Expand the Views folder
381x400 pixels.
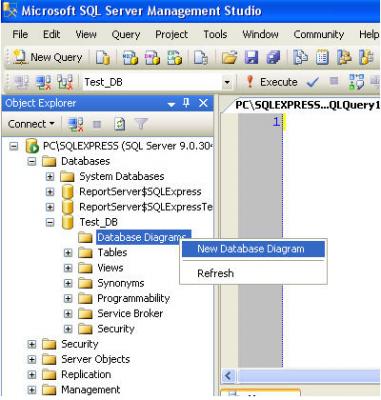[x=68, y=268]
